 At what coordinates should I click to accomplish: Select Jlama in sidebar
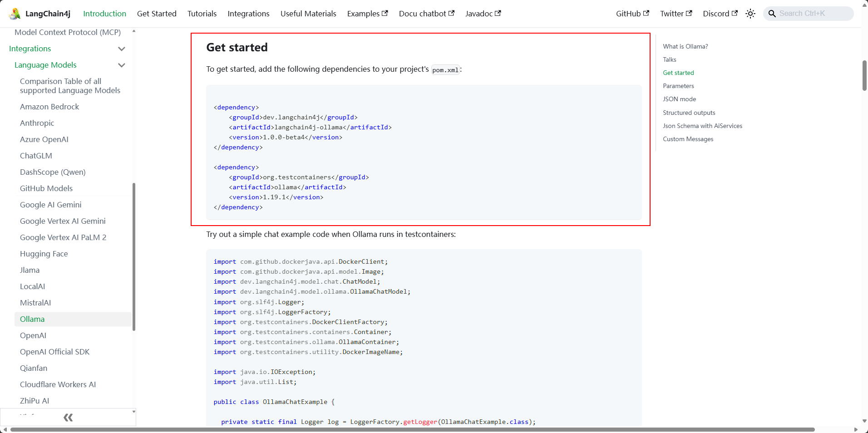pyautogui.click(x=30, y=270)
